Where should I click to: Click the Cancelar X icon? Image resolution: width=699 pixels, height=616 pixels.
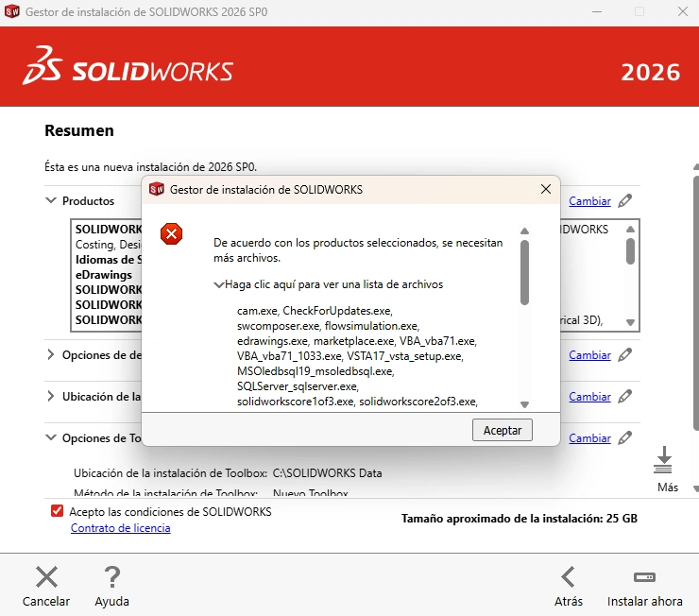coord(46,576)
